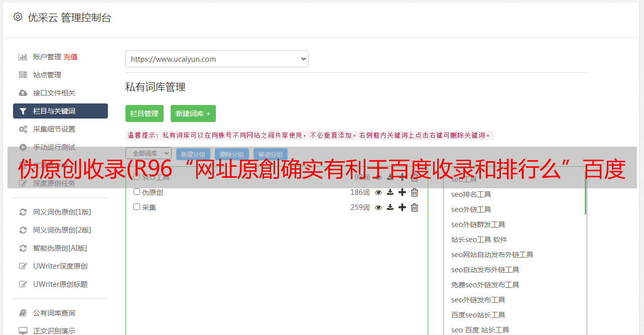Click the refresh icon beside 智能伪原创[AI版]
Screen dimensions: 644x335
(23, 248)
